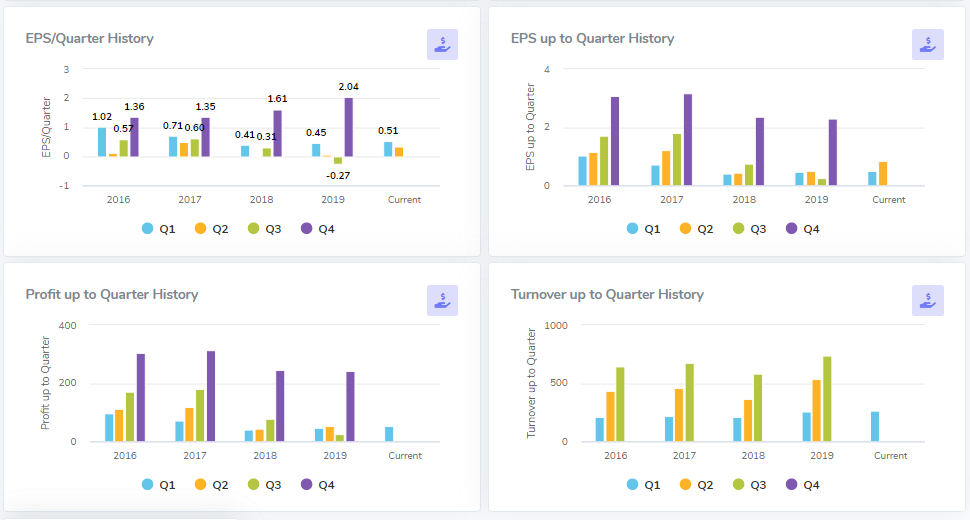Show Q4 series in Turnover up to Quarter chart
The width and height of the screenshot is (970, 520).
[802, 485]
